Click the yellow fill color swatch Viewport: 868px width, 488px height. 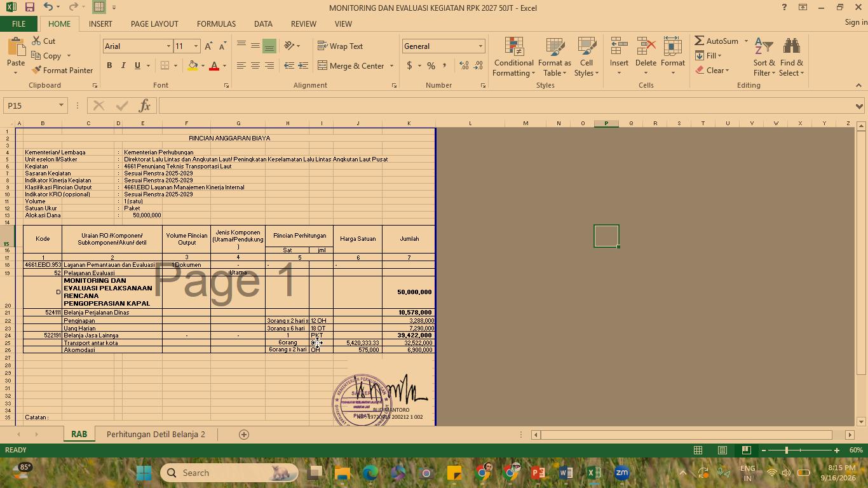(193, 65)
